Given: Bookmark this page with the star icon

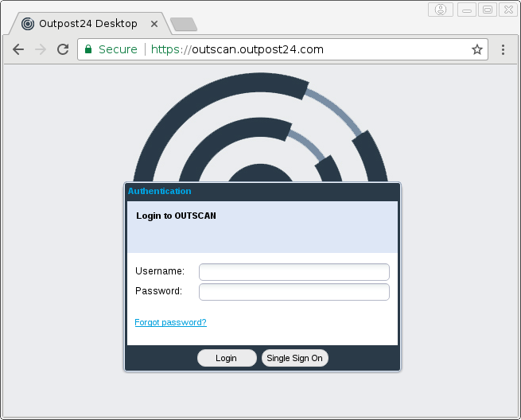Looking at the screenshot, I should (x=477, y=49).
